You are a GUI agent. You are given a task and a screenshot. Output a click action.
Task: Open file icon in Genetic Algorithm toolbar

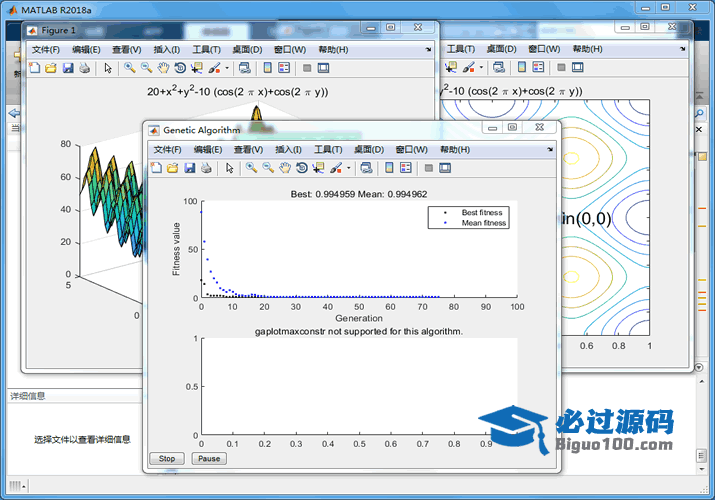[172, 168]
